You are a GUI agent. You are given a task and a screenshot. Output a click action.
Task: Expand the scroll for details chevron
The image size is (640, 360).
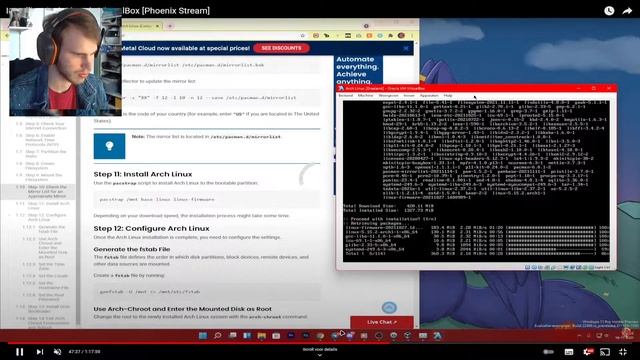[x=320, y=355]
